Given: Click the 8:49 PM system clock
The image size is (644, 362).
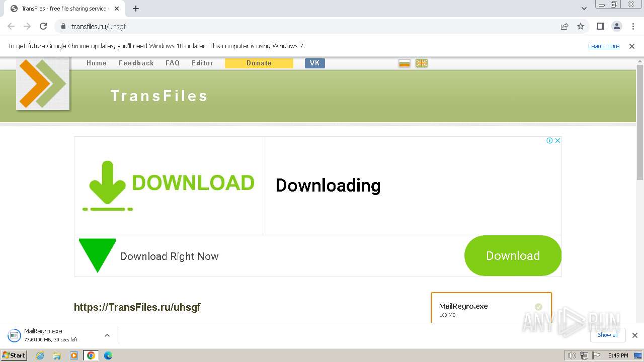Looking at the screenshot, I should tap(618, 355).
